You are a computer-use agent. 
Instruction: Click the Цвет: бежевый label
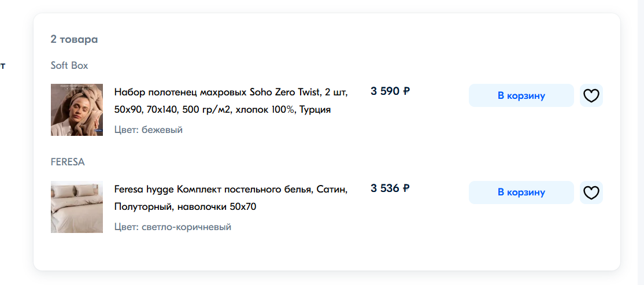click(x=148, y=129)
